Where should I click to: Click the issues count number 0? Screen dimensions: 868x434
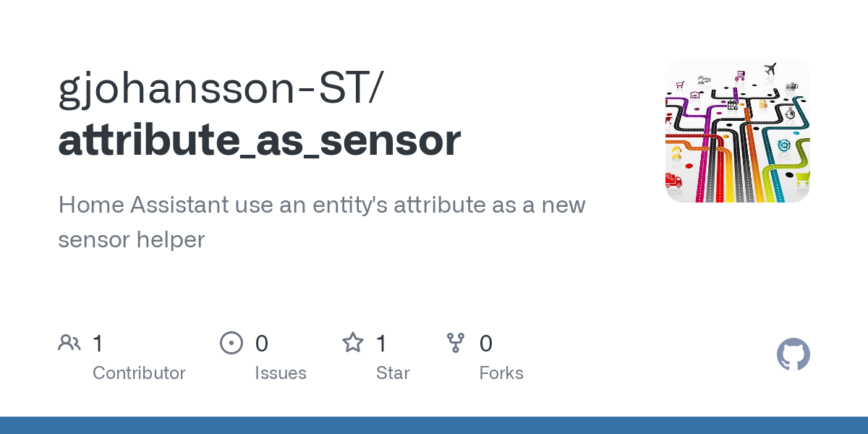[x=262, y=344]
